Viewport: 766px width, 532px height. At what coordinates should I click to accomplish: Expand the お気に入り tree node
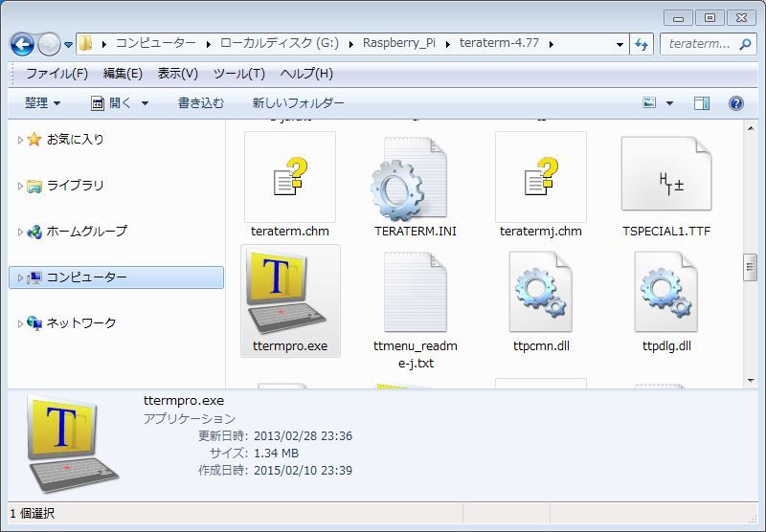click(x=20, y=140)
